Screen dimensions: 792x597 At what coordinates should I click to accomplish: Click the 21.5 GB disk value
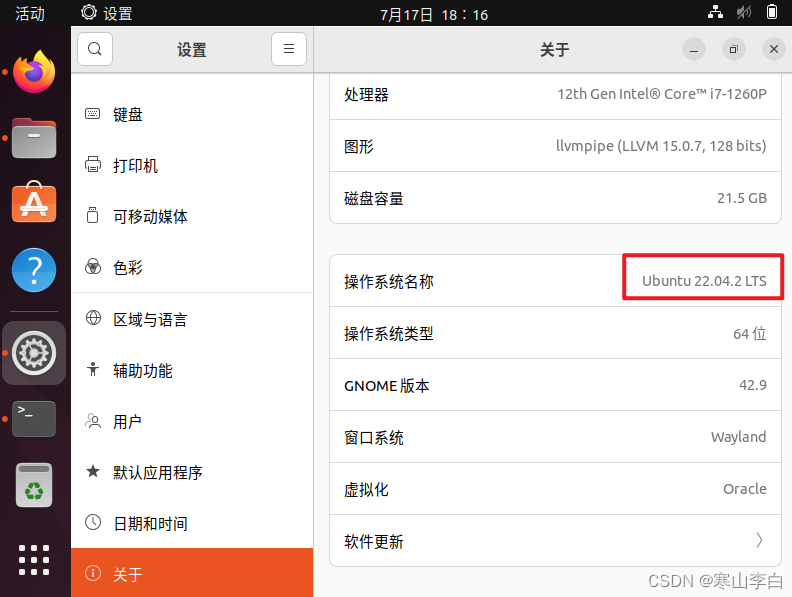(x=742, y=198)
